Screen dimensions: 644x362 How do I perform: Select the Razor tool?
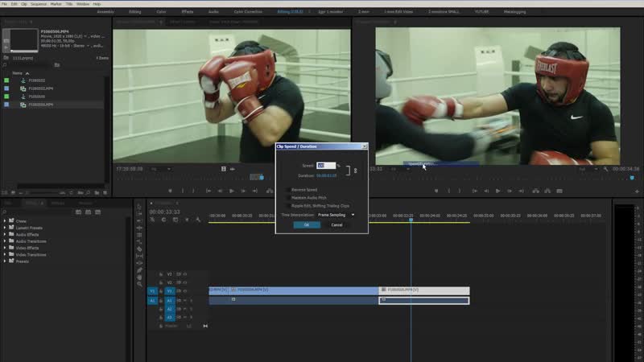[x=139, y=249]
